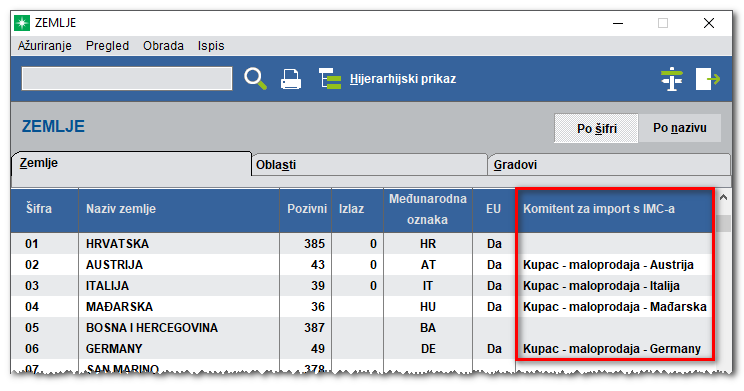Click the scrollbar up arrow

tap(723, 197)
